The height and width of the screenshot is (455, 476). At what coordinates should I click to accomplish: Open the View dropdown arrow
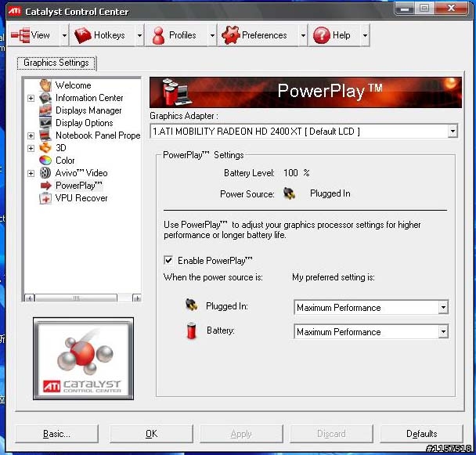point(64,35)
